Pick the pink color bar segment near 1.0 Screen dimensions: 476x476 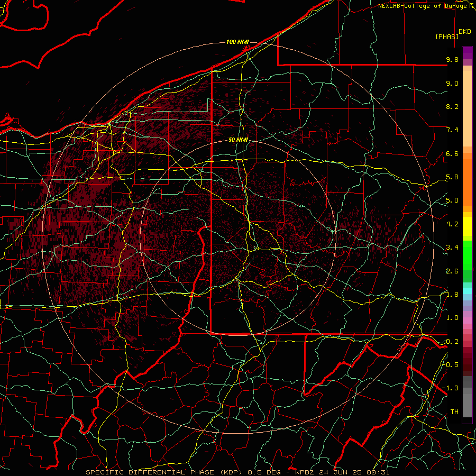tap(467, 320)
